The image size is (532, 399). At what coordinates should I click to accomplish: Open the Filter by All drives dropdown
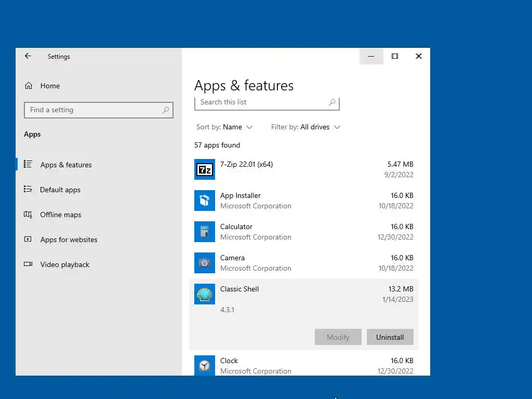[x=305, y=127]
